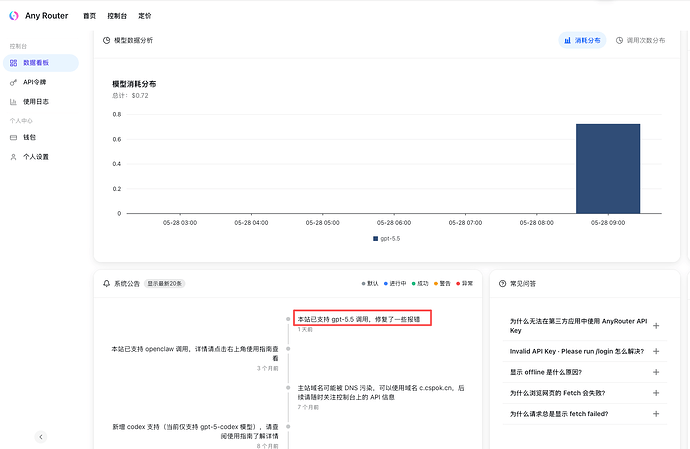
Task: Click the Any Router logo icon
Action: 14,16
